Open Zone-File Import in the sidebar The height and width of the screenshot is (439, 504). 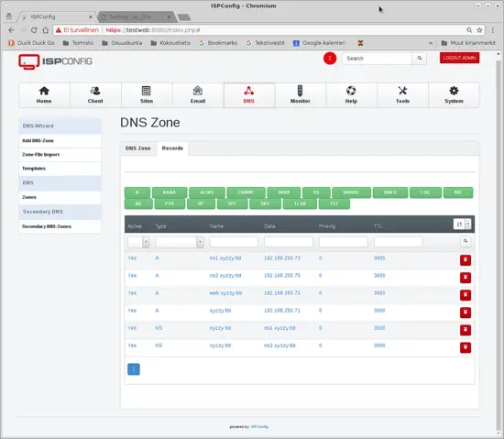point(60,155)
